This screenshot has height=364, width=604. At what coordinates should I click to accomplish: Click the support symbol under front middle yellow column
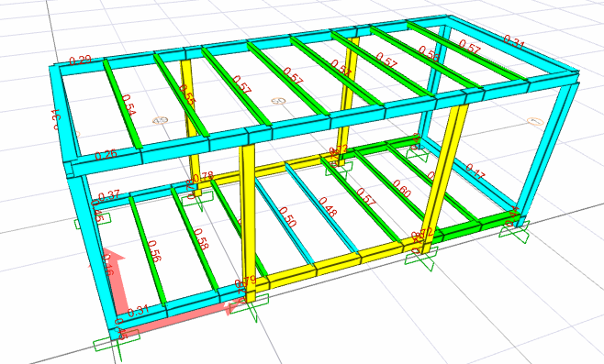click(250, 305)
